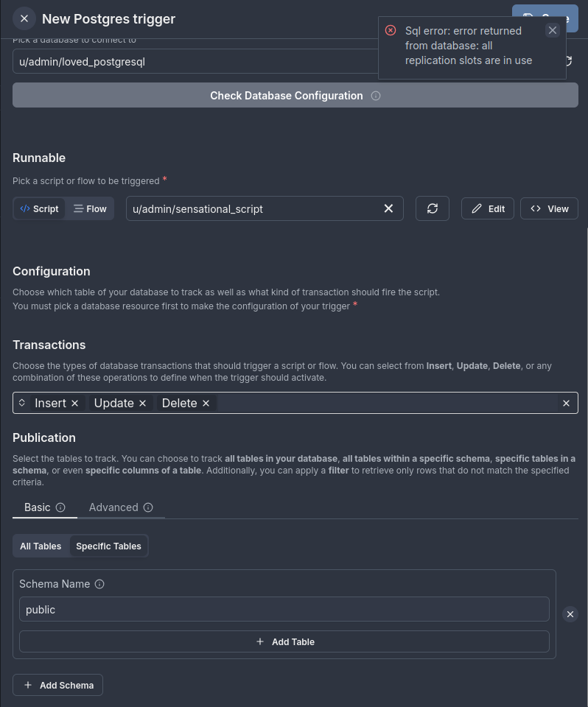Switch to the Advanced publication tab
Viewport: 588px width, 707px height.
coord(113,507)
